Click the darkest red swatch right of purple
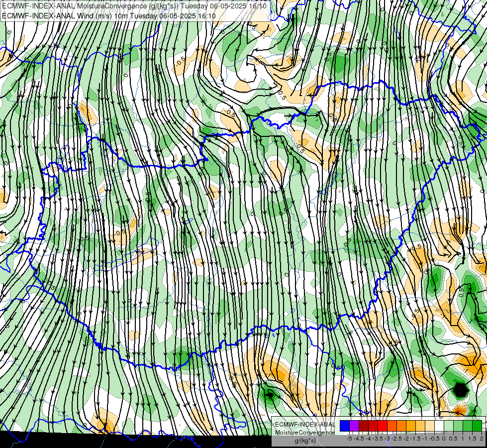 (364, 426)
